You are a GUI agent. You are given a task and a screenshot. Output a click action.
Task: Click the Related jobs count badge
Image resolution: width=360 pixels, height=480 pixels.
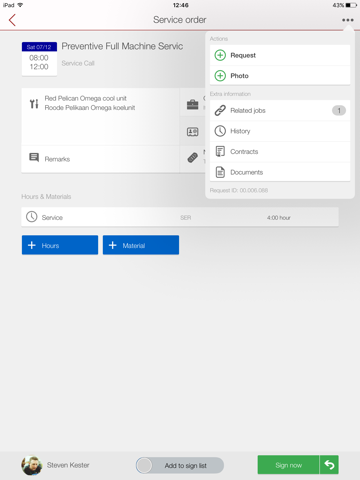pyautogui.click(x=339, y=110)
